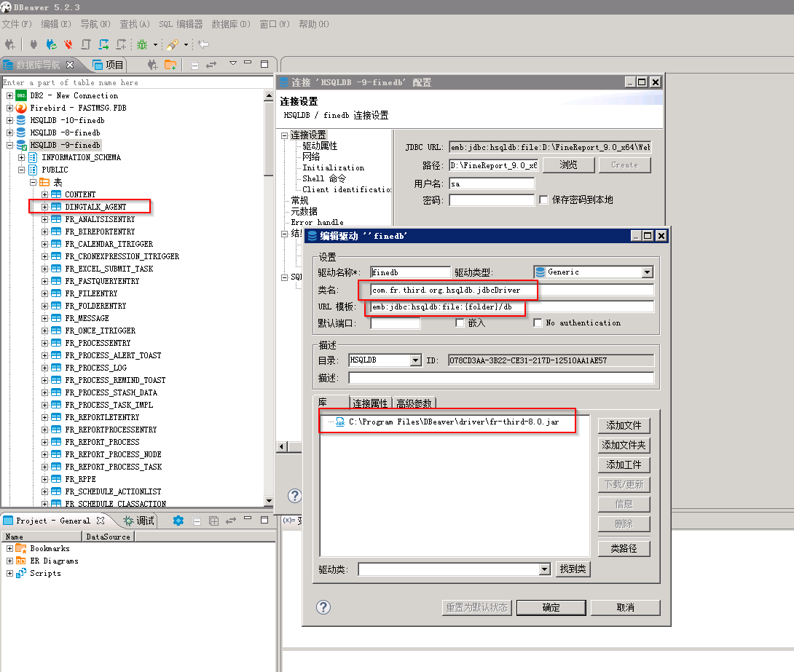Image resolution: width=794 pixels, height=672 pixels.
Task: Toggle the 嵌入 embedded checkbox
Action: tap(460, 323)
